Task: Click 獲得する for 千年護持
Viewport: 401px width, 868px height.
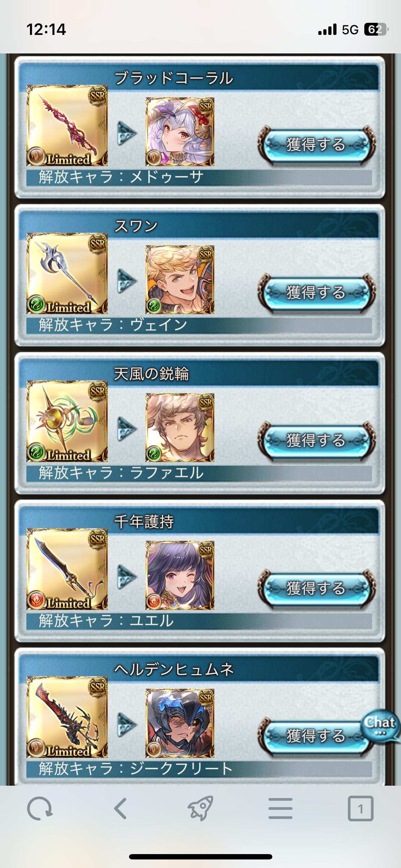Action: coord(316,588)
